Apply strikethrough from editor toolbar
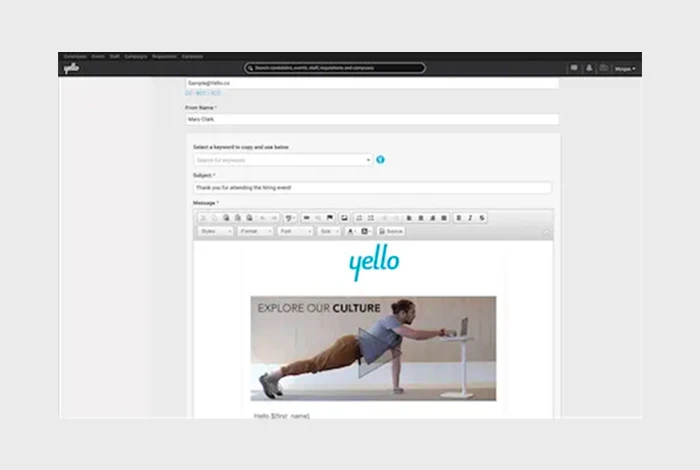Viewport: 700px width, 470px height. pyautogui.click(x=482, y=217)
